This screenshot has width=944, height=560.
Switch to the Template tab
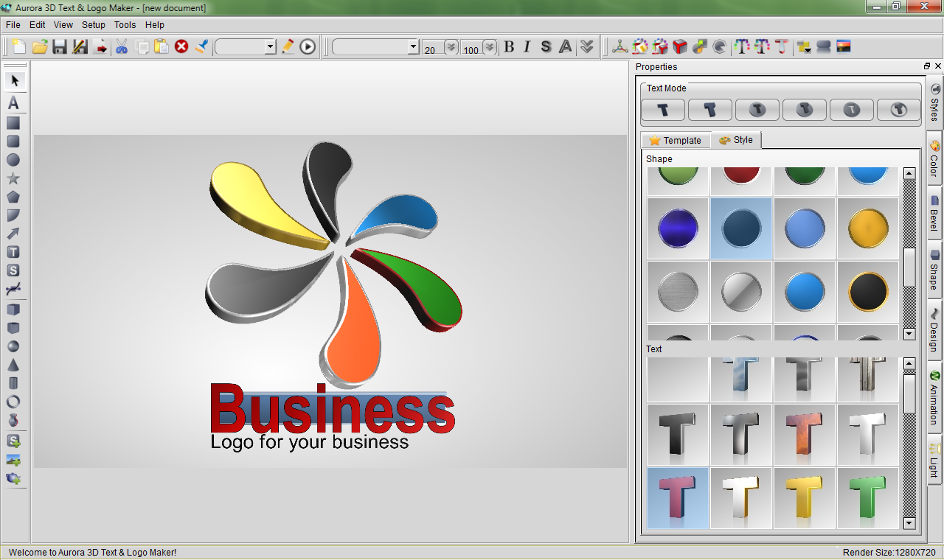pyautogui.click(x=676, y=140)
